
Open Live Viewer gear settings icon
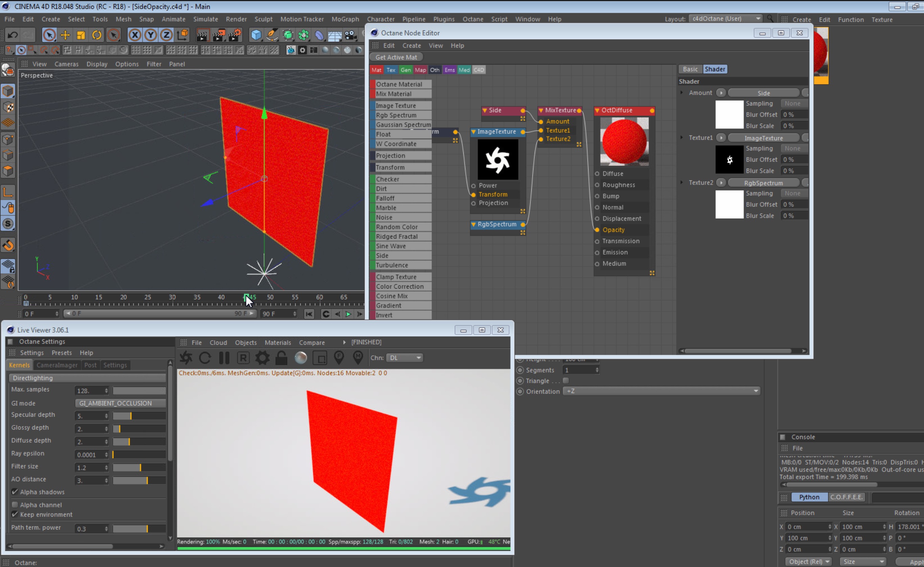[262, 358]
